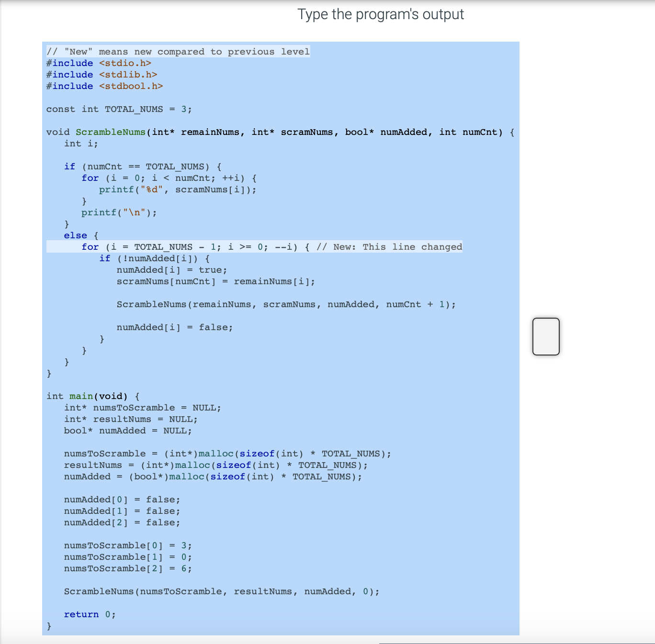Screen dimensions: 655x644
Task: Click the 'Type the program's output' title
Action: tap(381, 14)
